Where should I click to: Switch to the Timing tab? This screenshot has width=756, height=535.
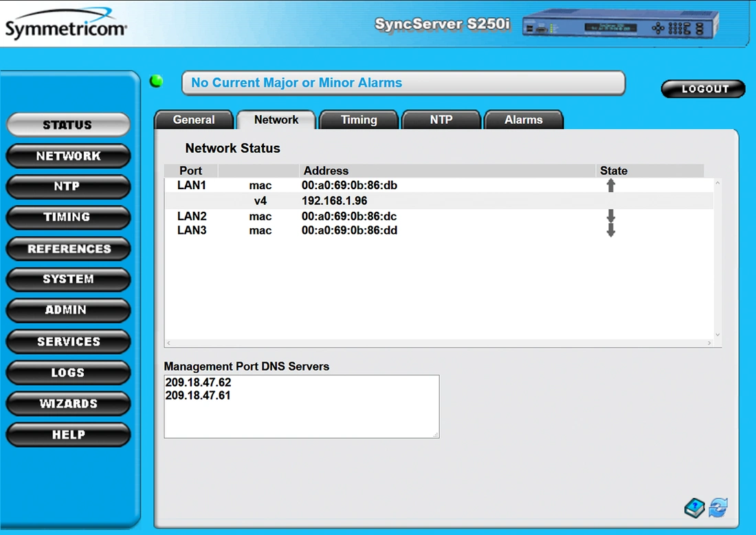[359, 120]
